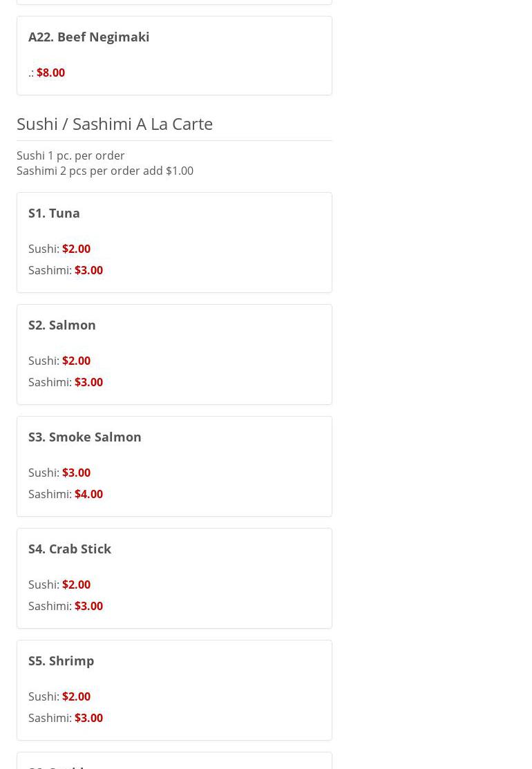Choose Crab Stick Sashimi $3.00 option
Image resolution: width=532 pixels, height=769 pixels.
coord(88,606)
